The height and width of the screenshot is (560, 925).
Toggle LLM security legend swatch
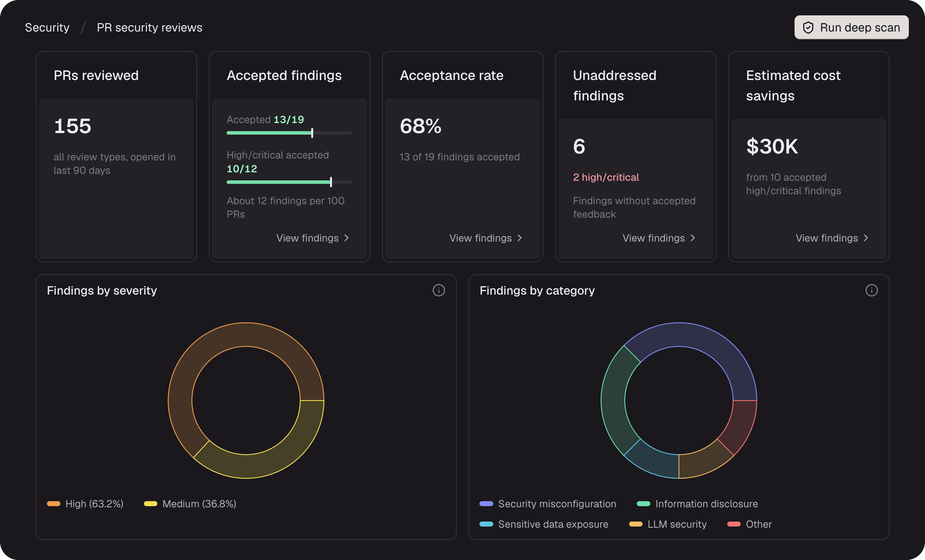[636, 524]
